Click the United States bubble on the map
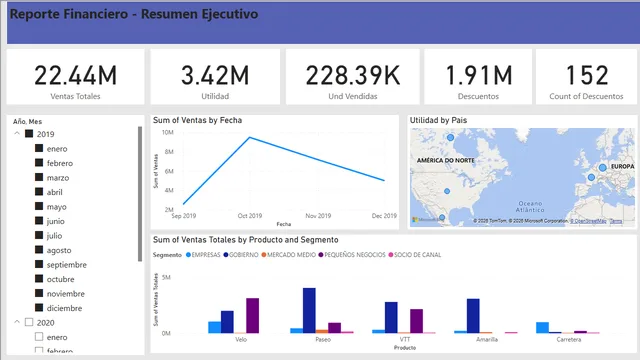Image resolution: width=640 pixels, height=360 pixels. (x=447, y=191)
